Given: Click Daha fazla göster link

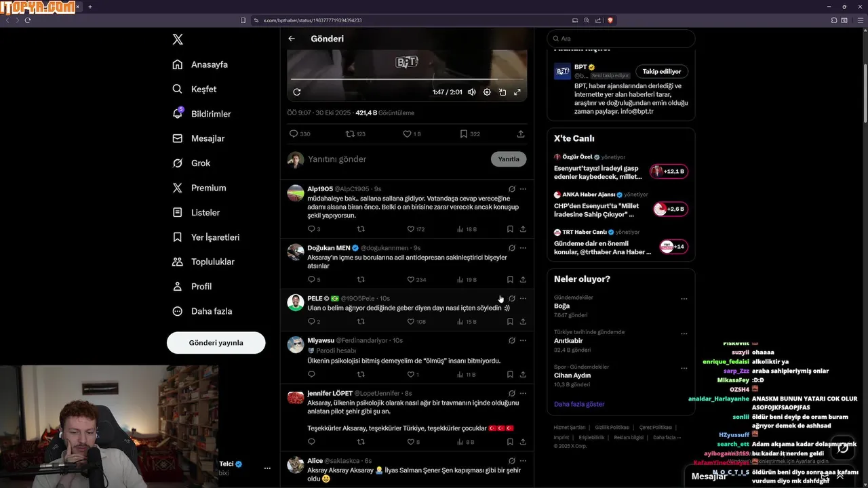Looking at the screenshot, I should pyautogui.click(x=579, y=404).
